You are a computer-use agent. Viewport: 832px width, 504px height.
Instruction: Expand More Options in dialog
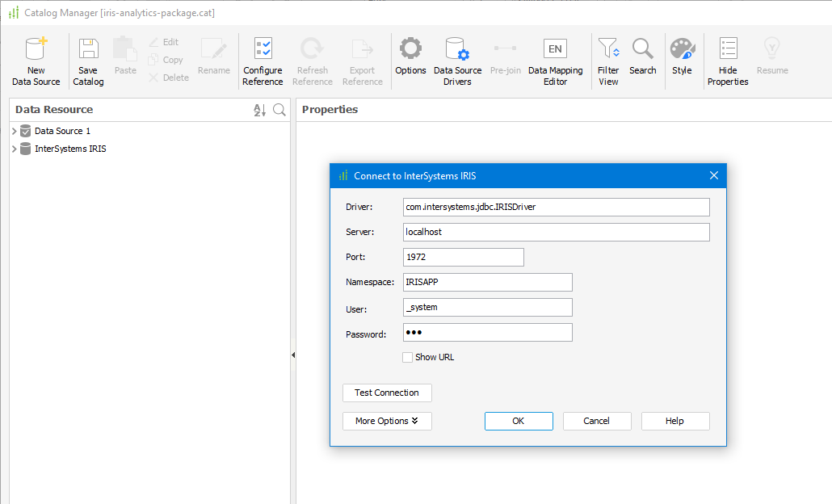(x=387, y=421)
